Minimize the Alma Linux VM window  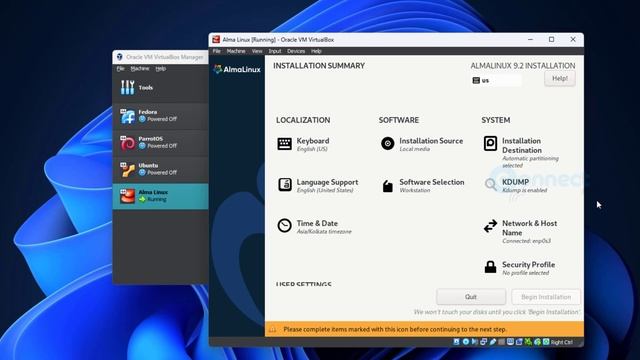pos(530,40)
